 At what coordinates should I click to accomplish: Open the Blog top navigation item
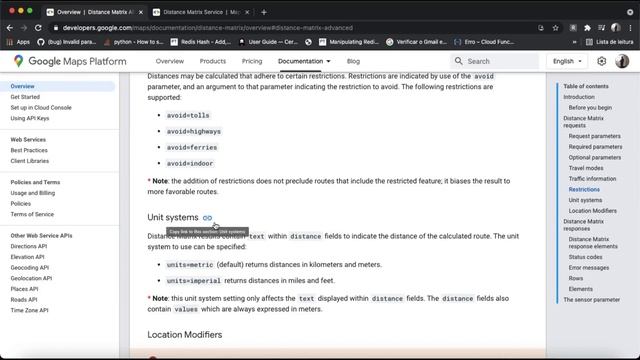(x=353, y=61)
